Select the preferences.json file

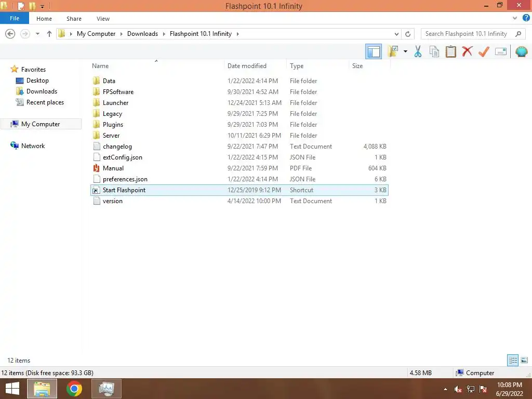click(239, 179)
